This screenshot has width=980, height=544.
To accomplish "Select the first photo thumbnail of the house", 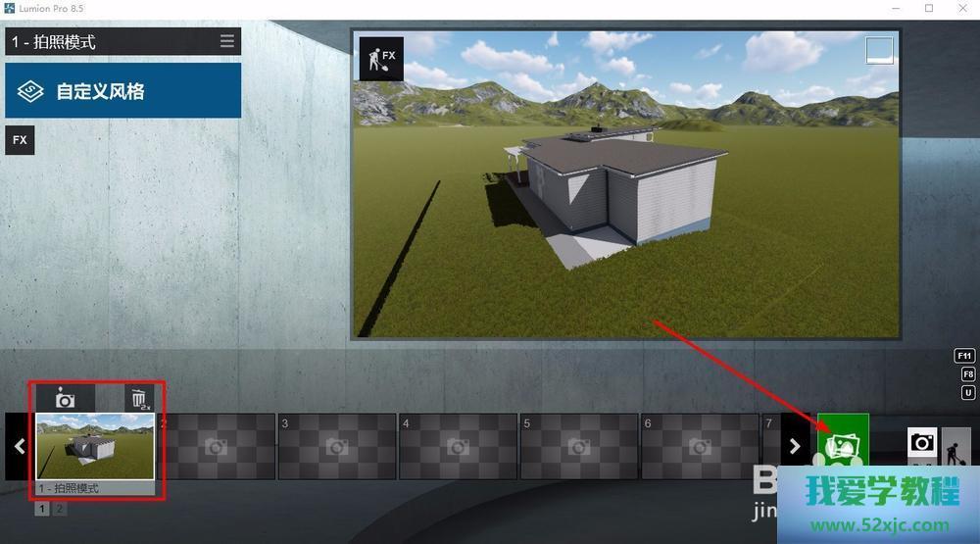I will coord(95,446).
